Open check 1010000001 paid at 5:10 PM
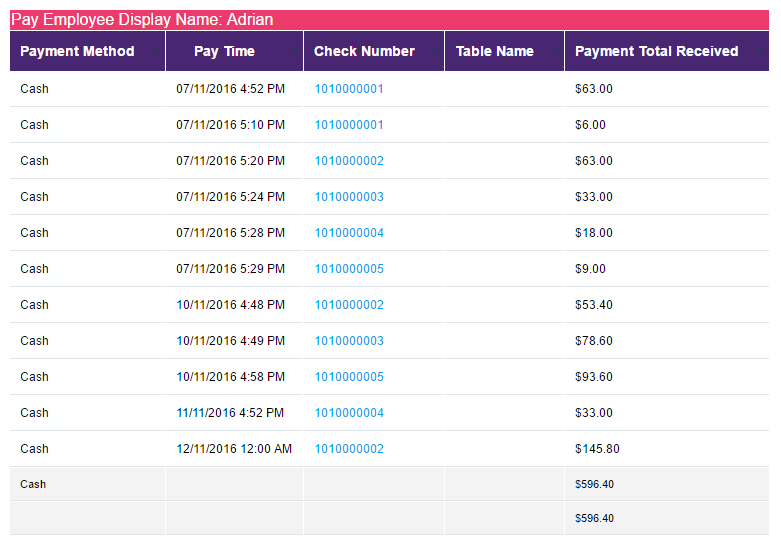The image size is (781, 543). pos(349,125)
